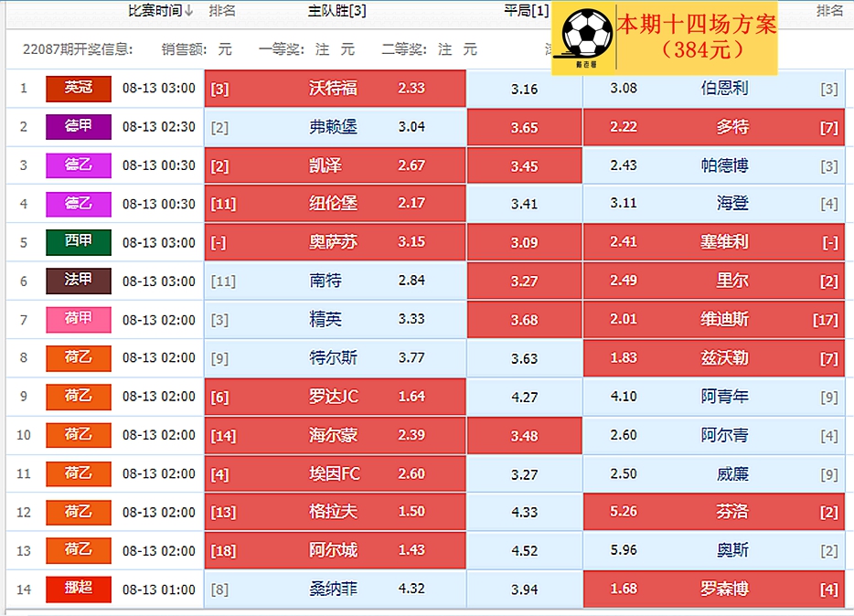Toggle draw odds 3.65 for 弗赖堡 match

click(524, 127)
